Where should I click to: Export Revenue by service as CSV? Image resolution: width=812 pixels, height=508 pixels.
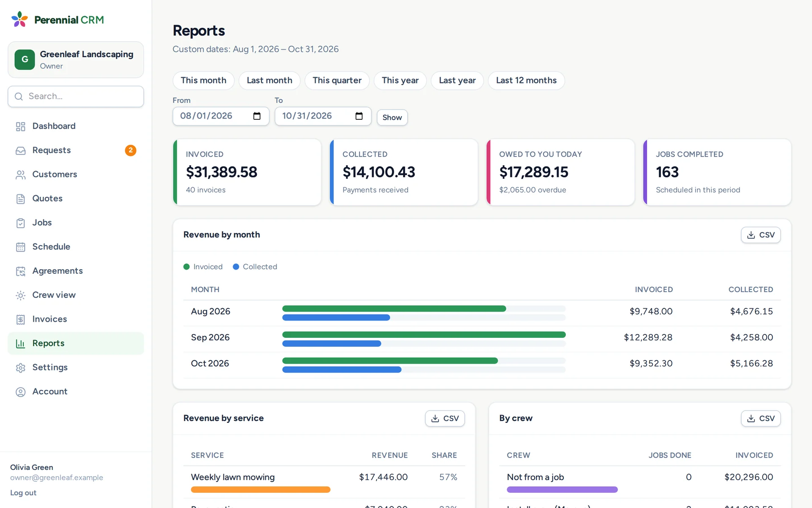(x=444, y=418)
